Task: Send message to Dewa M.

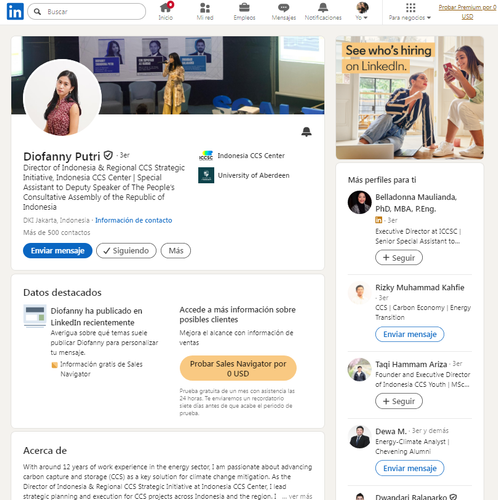Action: [x=410, y=468]
